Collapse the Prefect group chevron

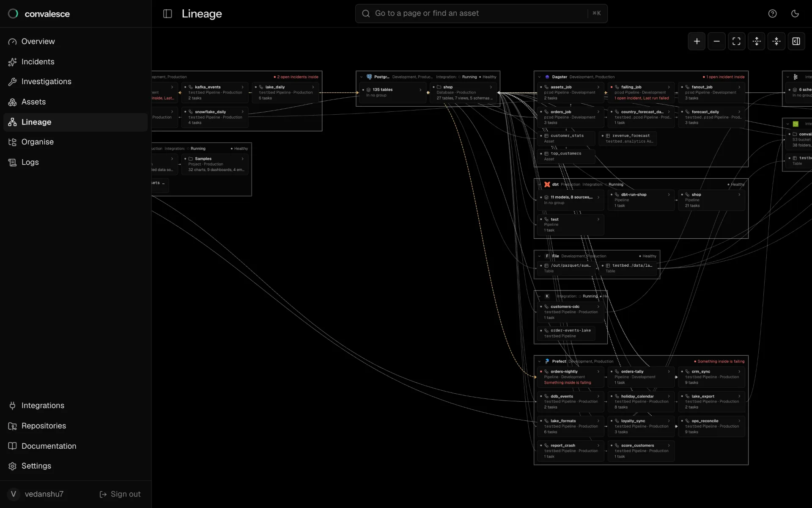(539, 362)
